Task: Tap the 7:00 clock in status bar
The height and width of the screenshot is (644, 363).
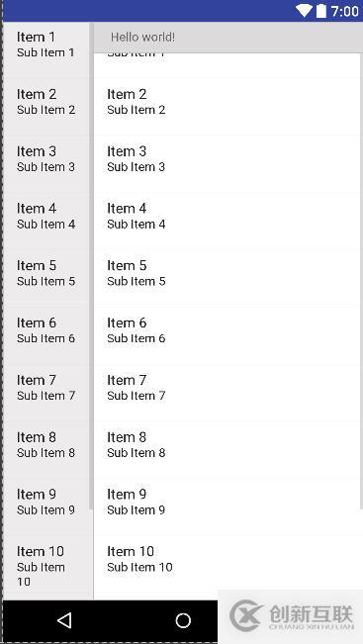Action: coord(344,11)
